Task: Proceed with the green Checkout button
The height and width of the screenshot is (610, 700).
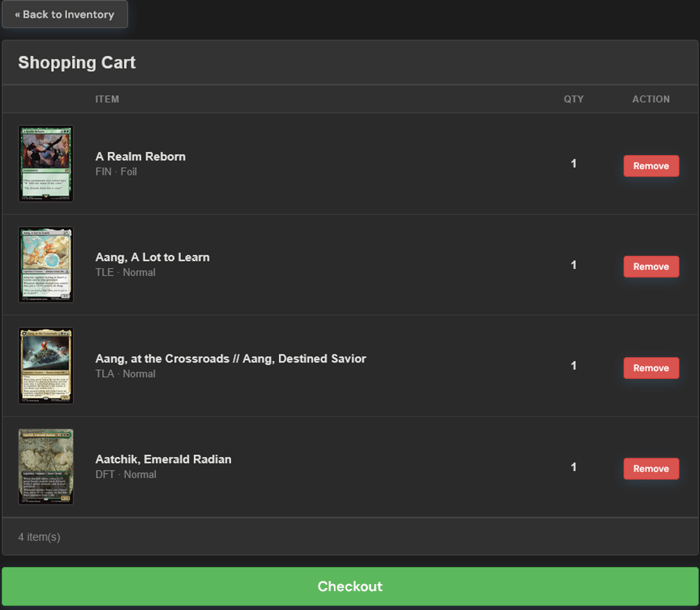Action: (350, 586)
